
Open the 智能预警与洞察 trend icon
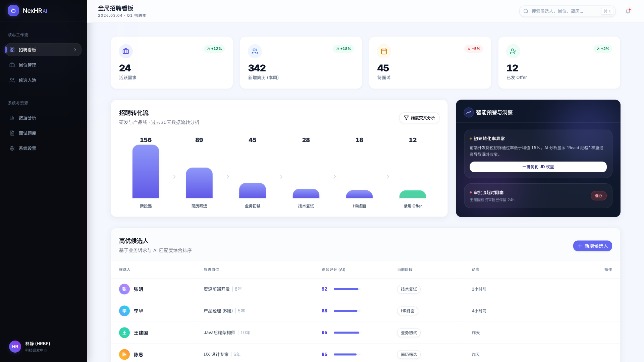[468, 112]
